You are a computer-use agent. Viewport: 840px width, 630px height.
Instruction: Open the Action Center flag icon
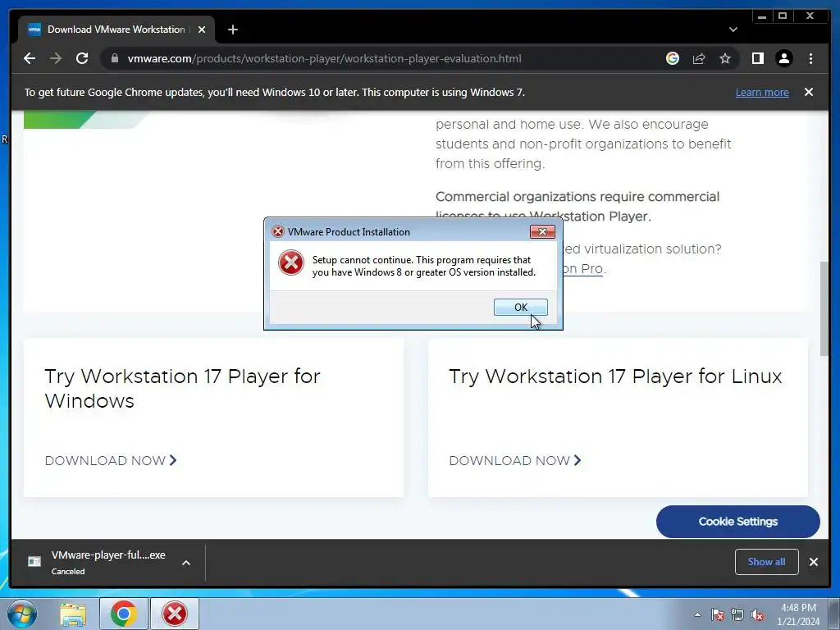717,614
